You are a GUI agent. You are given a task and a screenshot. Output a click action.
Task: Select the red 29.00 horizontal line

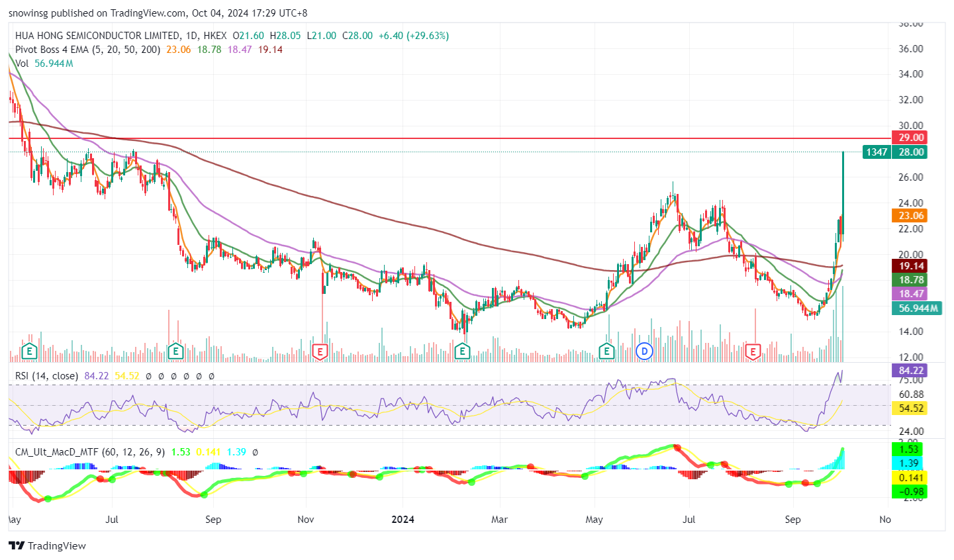[x=450, y=138]
